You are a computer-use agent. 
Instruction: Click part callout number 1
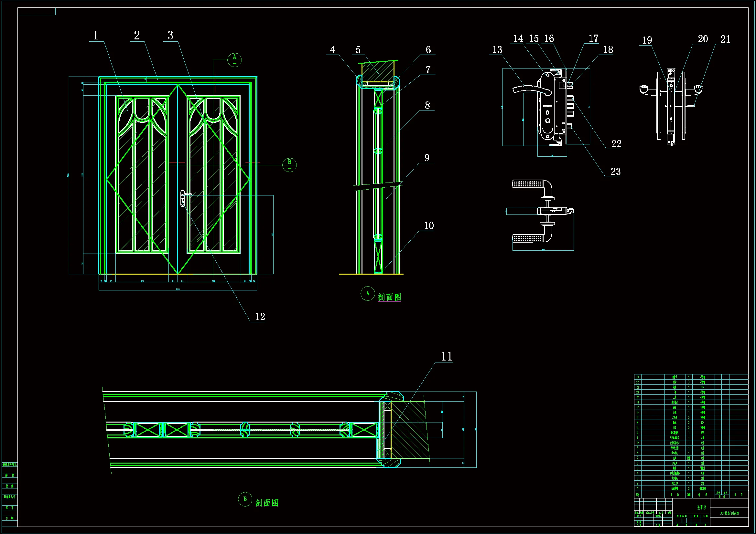pos(95,36)
